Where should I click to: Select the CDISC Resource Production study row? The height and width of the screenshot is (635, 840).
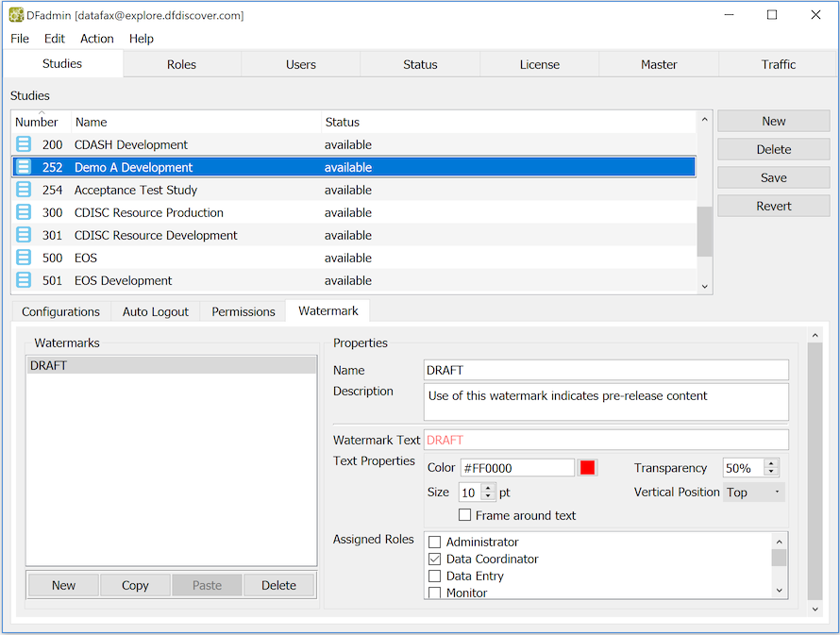(354, 212)
